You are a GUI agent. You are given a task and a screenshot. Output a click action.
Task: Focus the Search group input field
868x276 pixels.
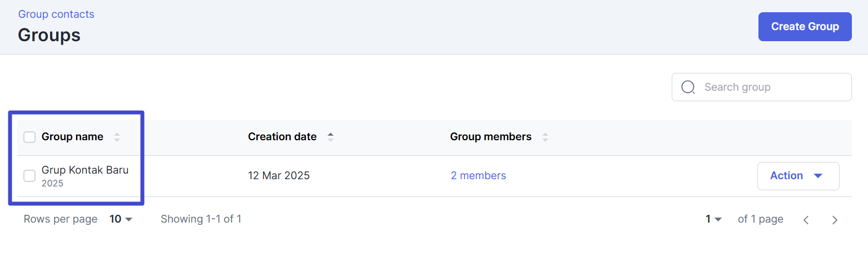pyautogui.click(x=761, y=87)
